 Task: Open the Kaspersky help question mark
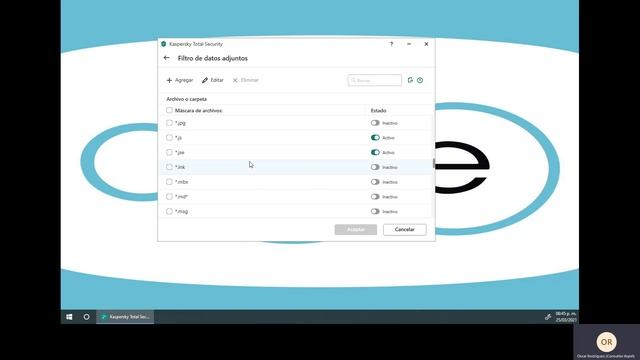[x=391, y=44]
